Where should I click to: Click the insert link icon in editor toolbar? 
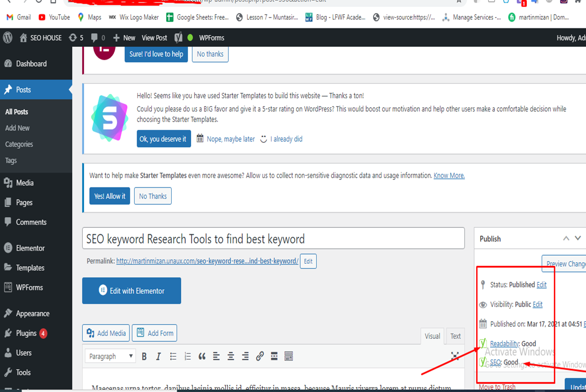(x=260, y=356)
